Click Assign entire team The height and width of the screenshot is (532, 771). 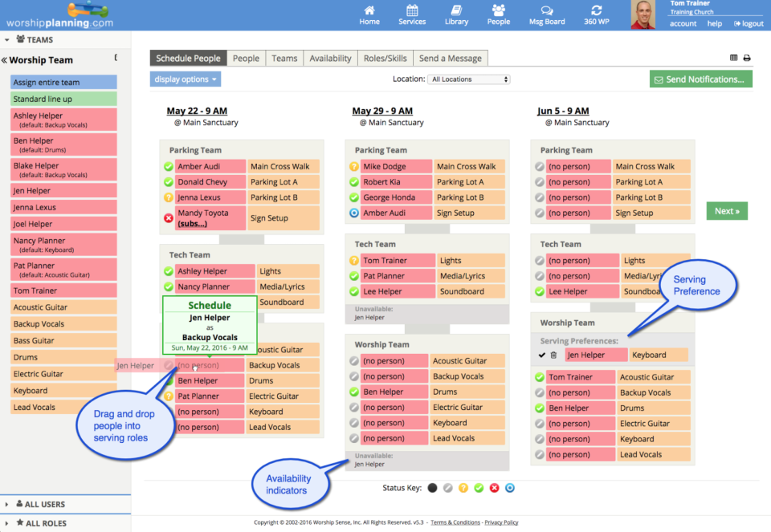(63, 82)
